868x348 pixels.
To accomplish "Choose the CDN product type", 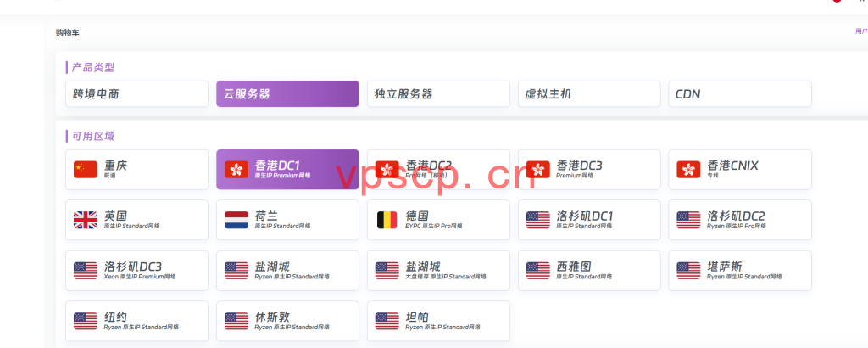I will pos(740,93).
